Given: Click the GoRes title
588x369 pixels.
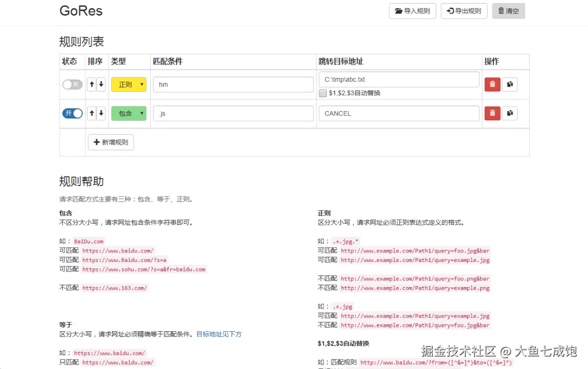Looking at the screenshot, I should coord(81,11).
